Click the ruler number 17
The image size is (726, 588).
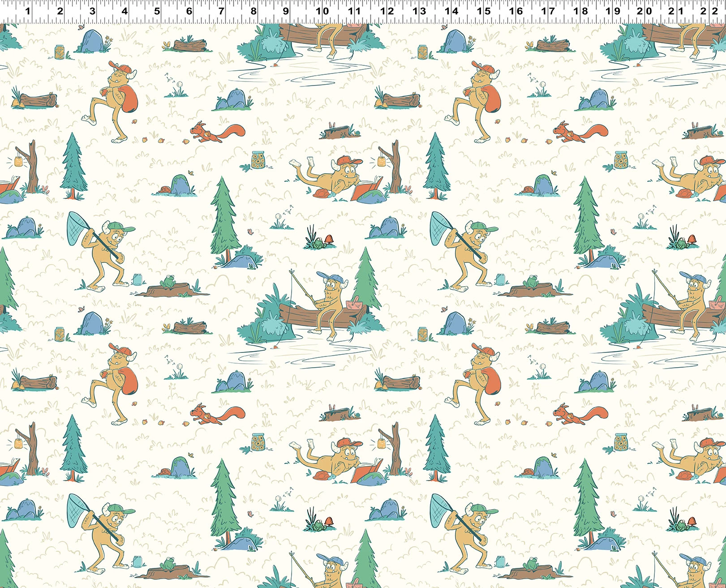click(x=548, y=11)
